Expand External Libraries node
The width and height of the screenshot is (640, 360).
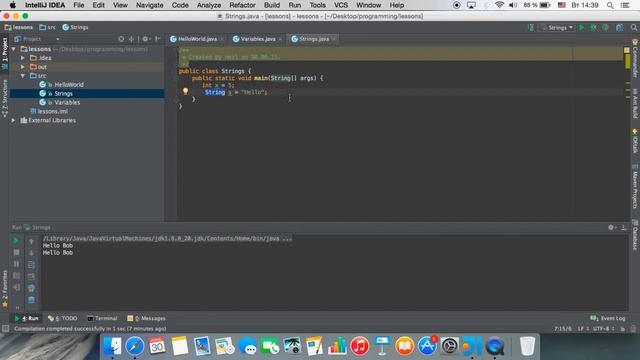pyautogui.click(x=13, y=120)
